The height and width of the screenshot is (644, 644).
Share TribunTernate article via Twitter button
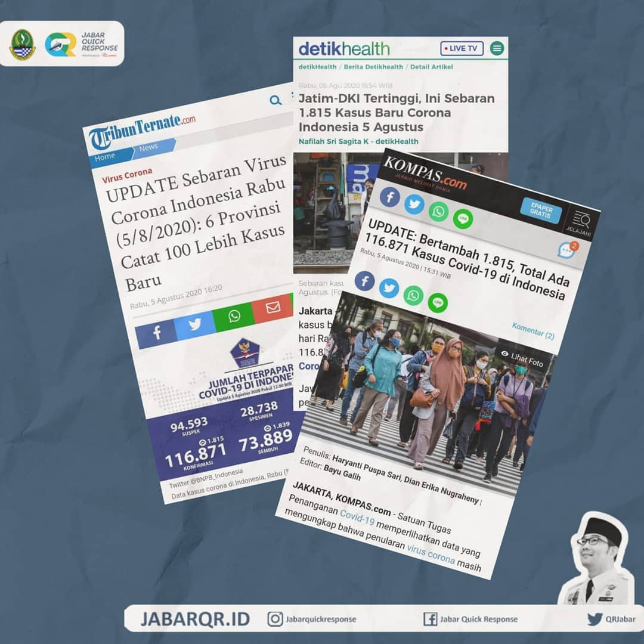coord(194,324)
